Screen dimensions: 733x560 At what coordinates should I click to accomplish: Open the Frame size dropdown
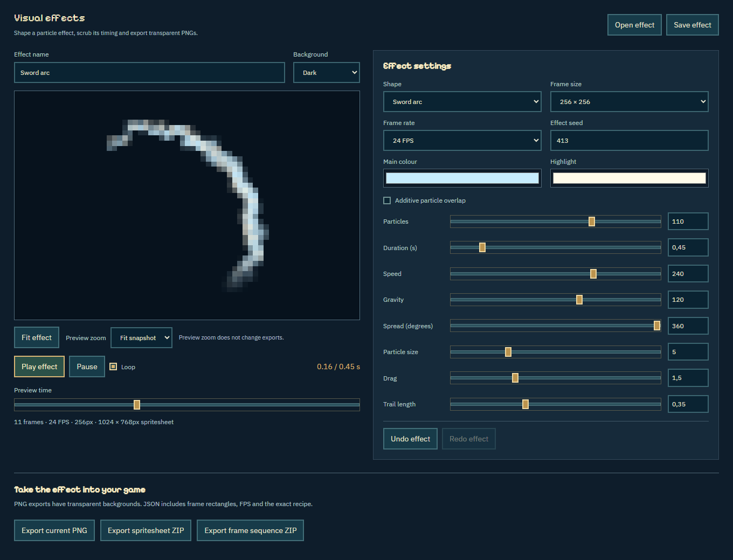[629, 102]
